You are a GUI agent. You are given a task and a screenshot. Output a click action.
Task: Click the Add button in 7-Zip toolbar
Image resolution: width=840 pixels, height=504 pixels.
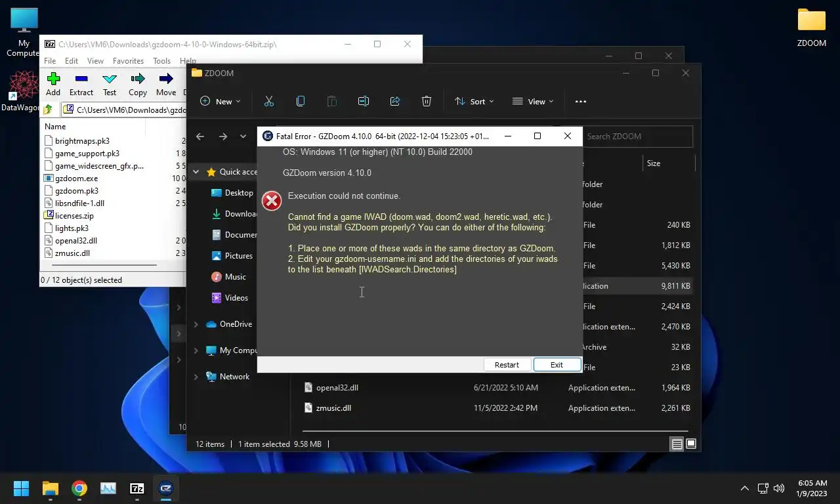tap(53, 85)
